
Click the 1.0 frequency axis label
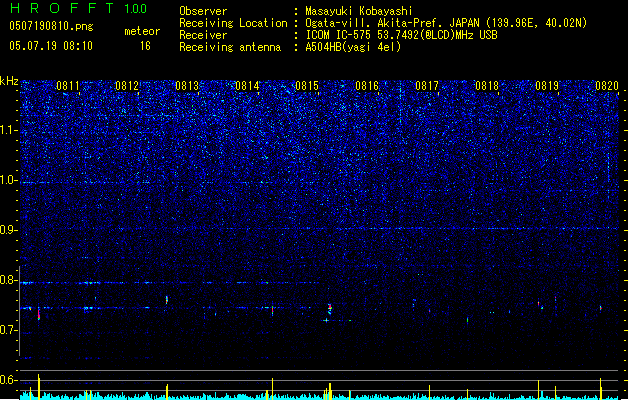coord(9,180)
